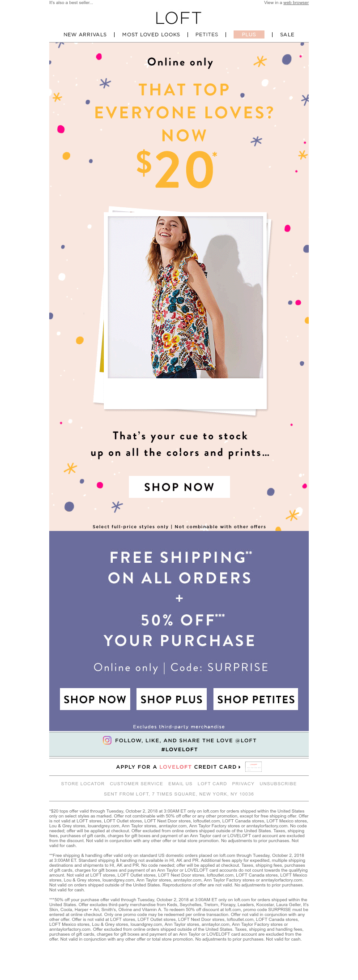Open the New Arrivals menu item

[85, 34]
